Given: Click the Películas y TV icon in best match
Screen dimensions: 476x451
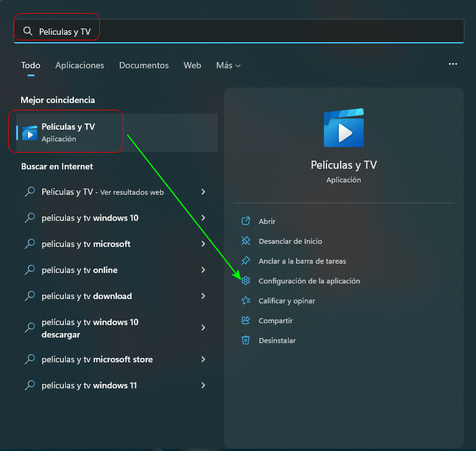Looking at the screenshot, I should 30,133.
